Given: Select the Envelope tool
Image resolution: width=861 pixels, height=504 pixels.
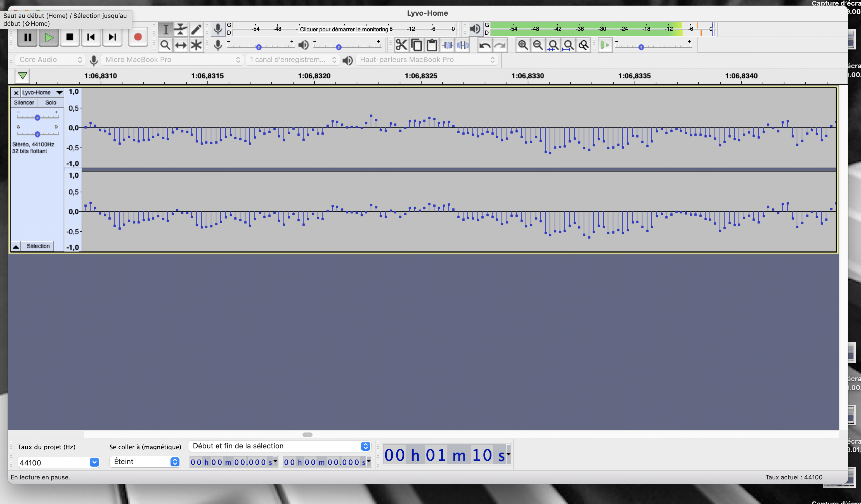Looking at the screenshot, I should tap(180, 29).
